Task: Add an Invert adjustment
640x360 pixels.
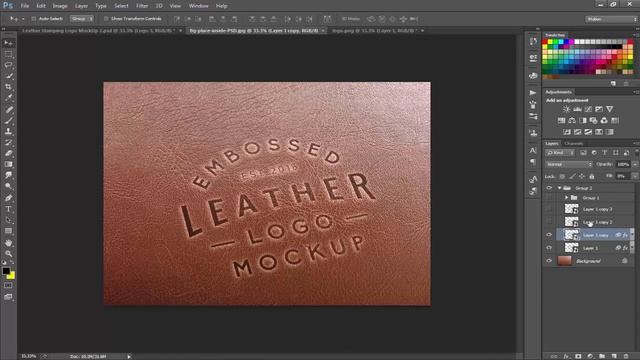Action: click(567, 132)
